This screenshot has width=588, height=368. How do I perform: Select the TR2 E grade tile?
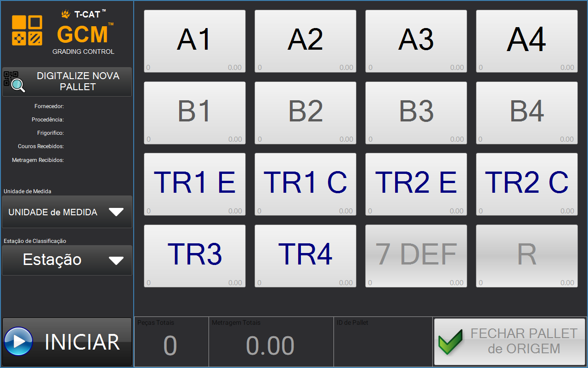416,184
